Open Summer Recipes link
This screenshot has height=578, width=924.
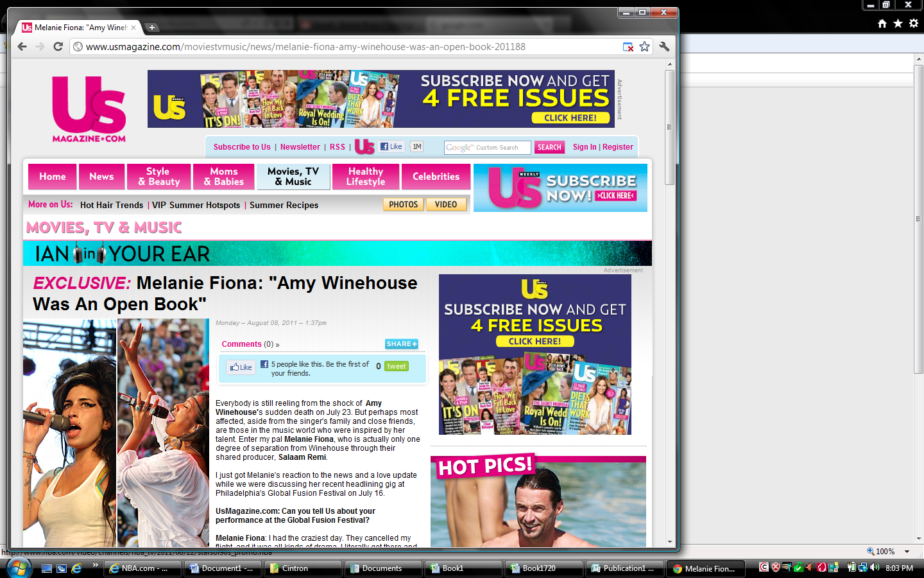tap(284, 205)
